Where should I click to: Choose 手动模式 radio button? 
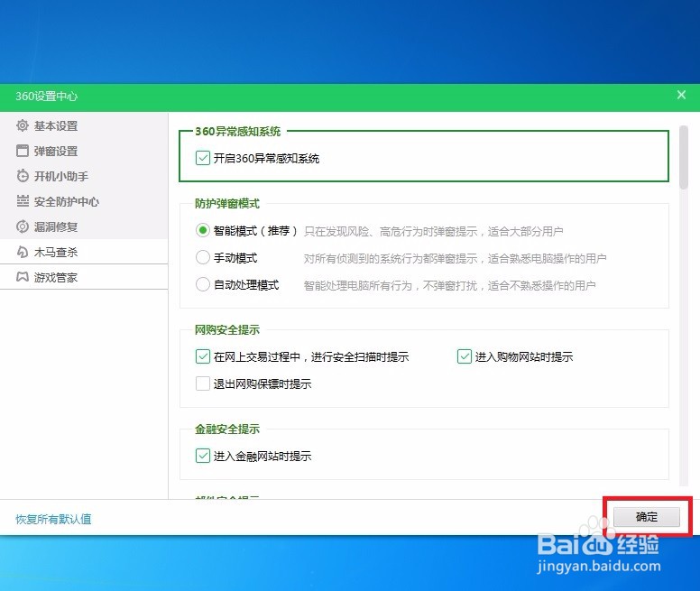[x=203, y=257]
